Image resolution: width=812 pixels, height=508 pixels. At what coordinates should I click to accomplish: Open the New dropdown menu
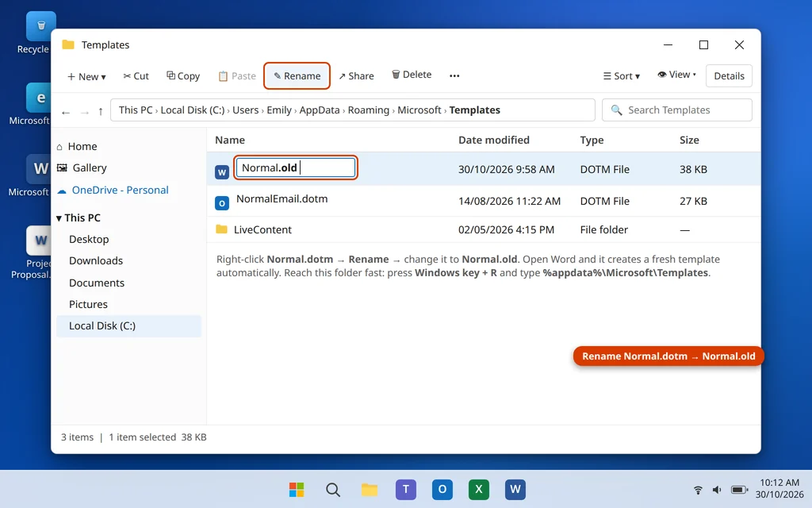tap(86, 76)
